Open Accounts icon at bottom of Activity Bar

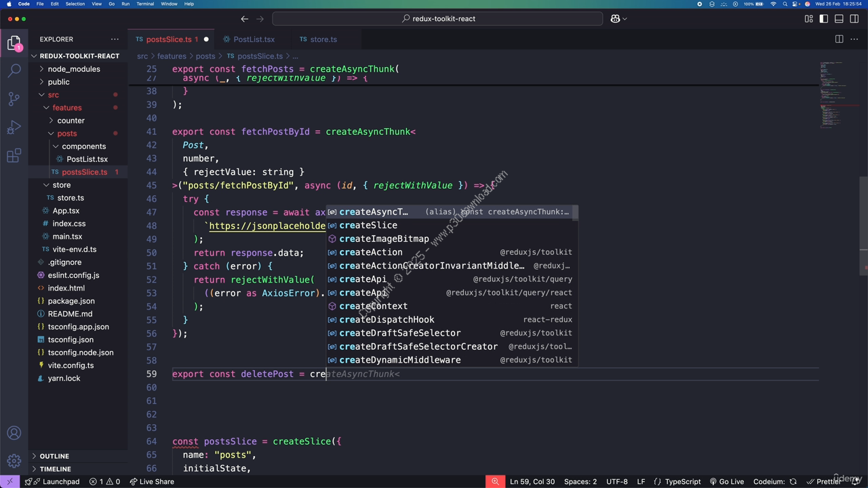pos(14,432)
